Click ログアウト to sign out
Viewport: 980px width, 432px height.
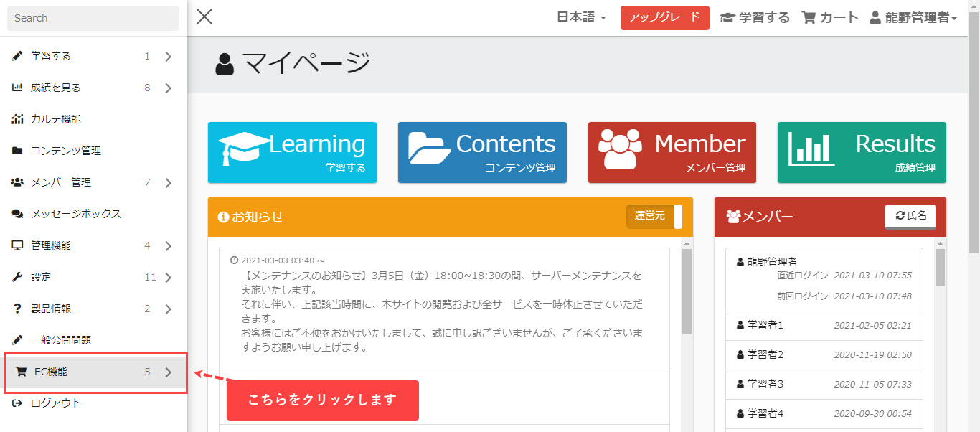coord(55,403)
